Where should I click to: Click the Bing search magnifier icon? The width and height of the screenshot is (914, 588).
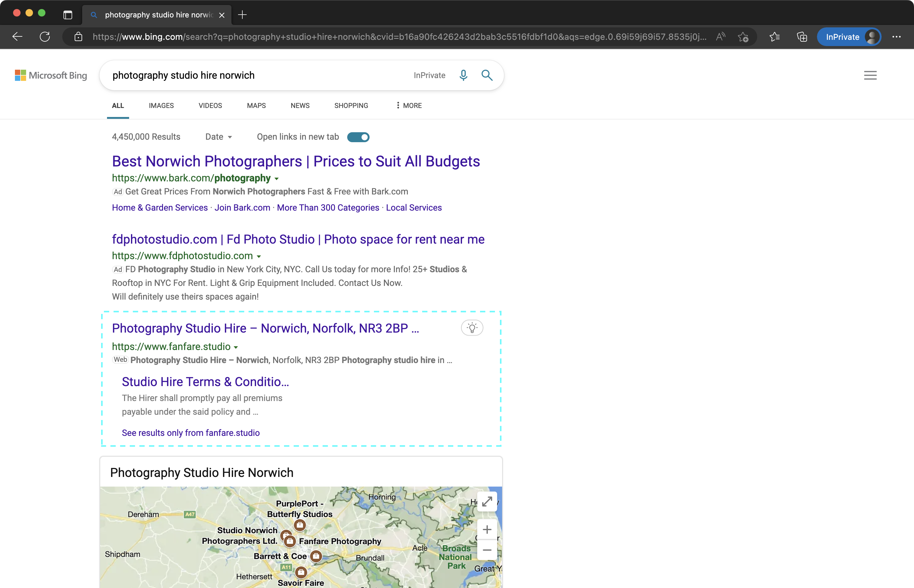(487, 75)
